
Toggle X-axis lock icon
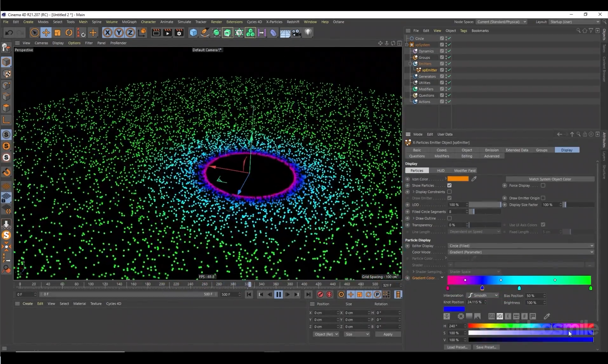point(107,33)
